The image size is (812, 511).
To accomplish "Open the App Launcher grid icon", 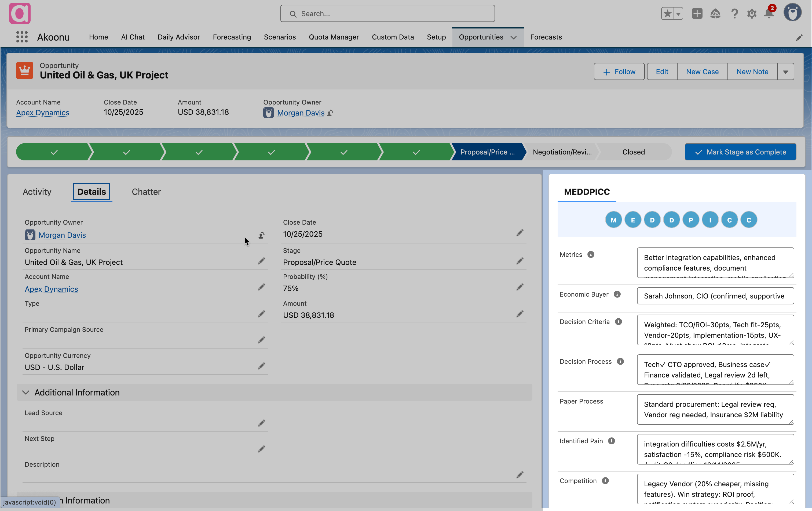I will [22, 37].
